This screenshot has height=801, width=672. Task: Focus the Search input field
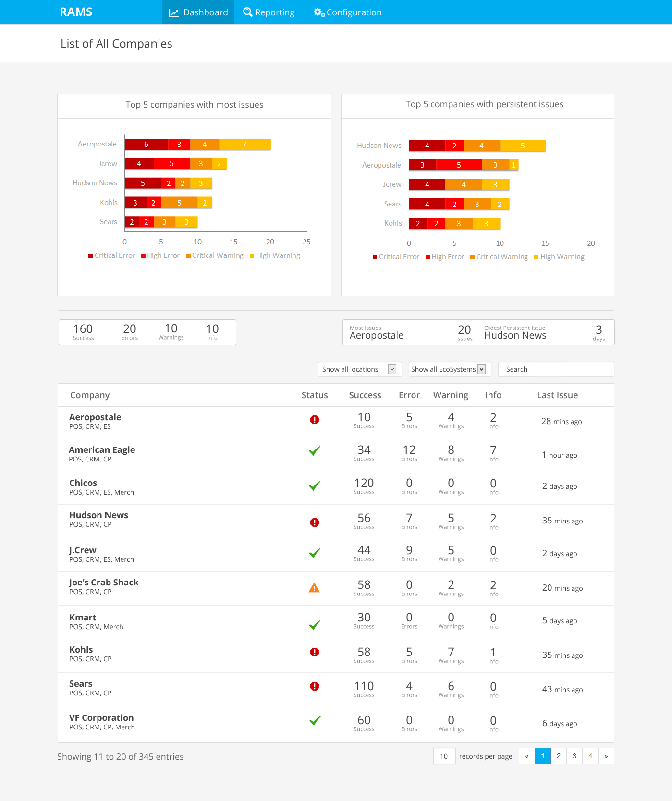[x=556, y=369]
